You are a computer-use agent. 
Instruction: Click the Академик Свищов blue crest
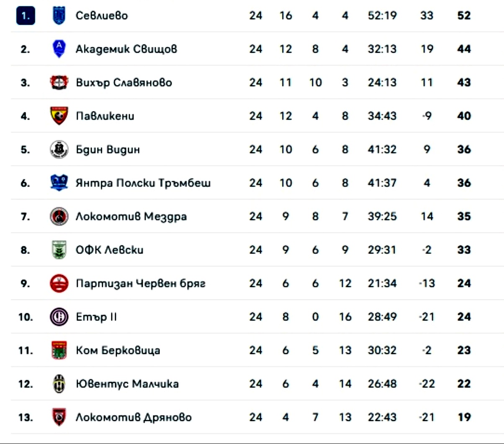click(59, 49)
